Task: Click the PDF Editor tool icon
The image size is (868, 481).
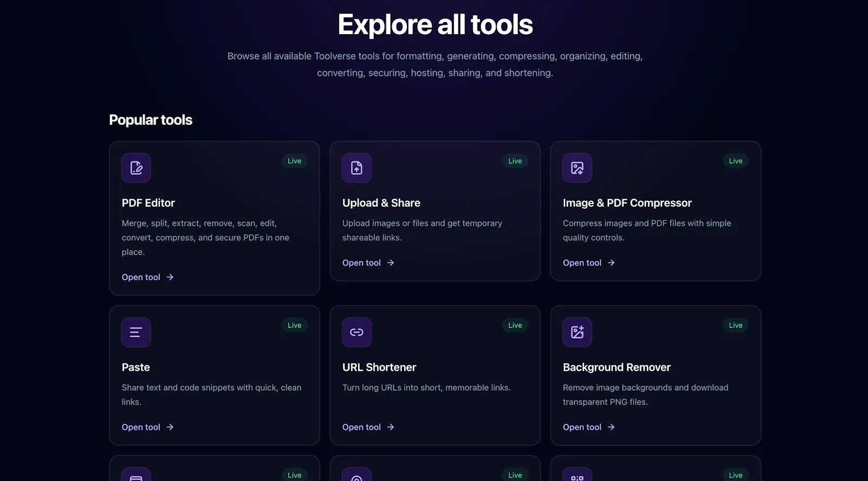Action: point(136,168)
